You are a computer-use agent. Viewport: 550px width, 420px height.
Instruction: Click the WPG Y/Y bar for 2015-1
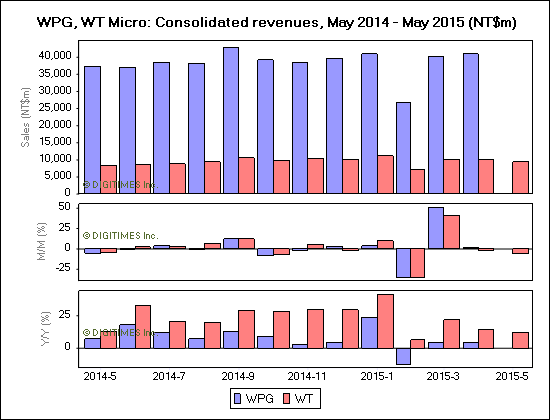[x=370, y=333]
